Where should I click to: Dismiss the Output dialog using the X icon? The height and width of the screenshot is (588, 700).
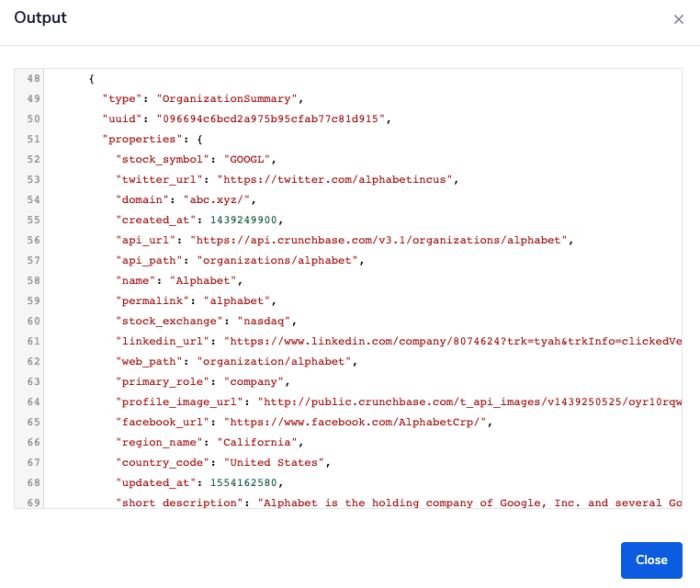coord(679,19)
